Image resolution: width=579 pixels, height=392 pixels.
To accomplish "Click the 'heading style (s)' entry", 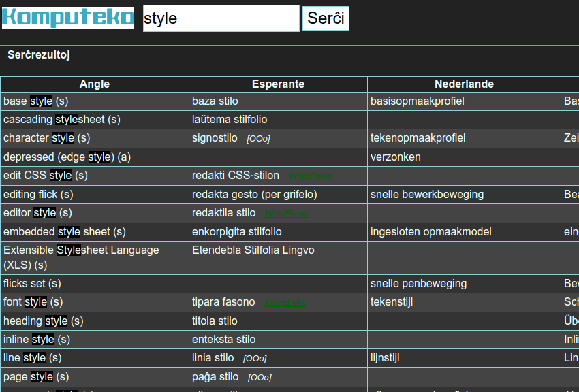I will coord(44,321).
